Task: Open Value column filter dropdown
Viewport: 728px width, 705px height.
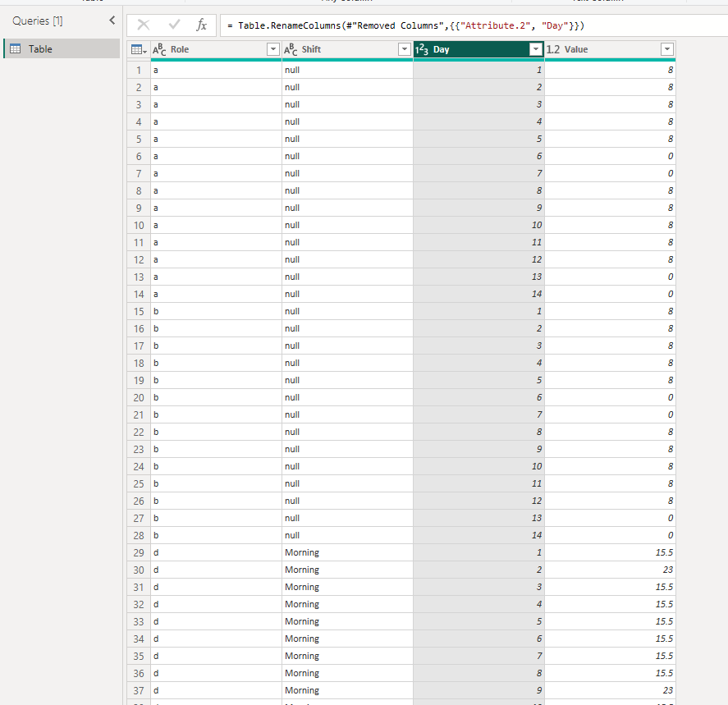Action: pyautogui.click(x=667, y=49)
